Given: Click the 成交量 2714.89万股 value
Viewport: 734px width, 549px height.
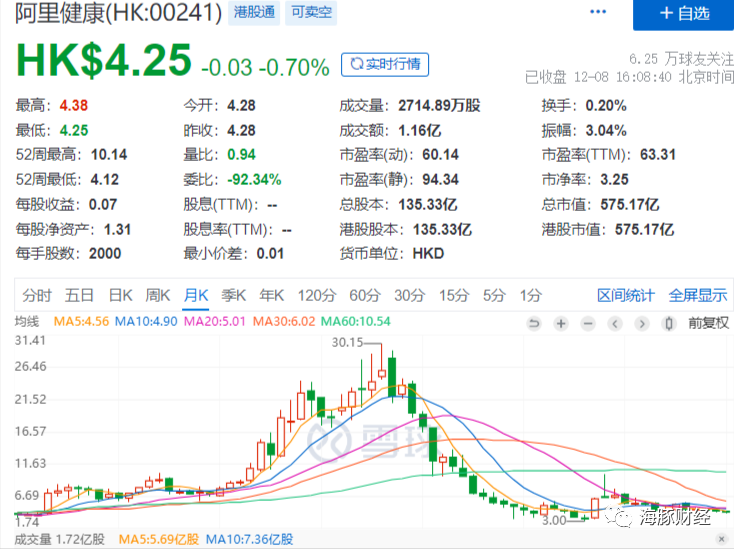Looking at the screenshot, I should point(439,106).
